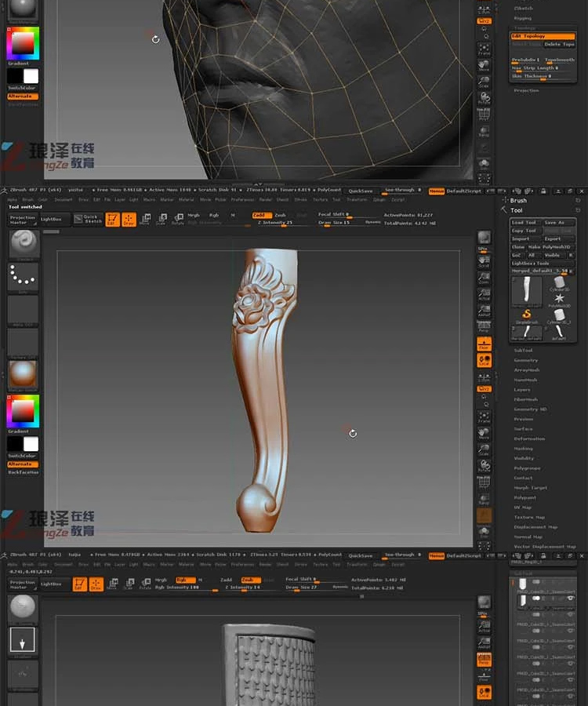Select the PolyMesh3D star tool icon

[559, 299]
